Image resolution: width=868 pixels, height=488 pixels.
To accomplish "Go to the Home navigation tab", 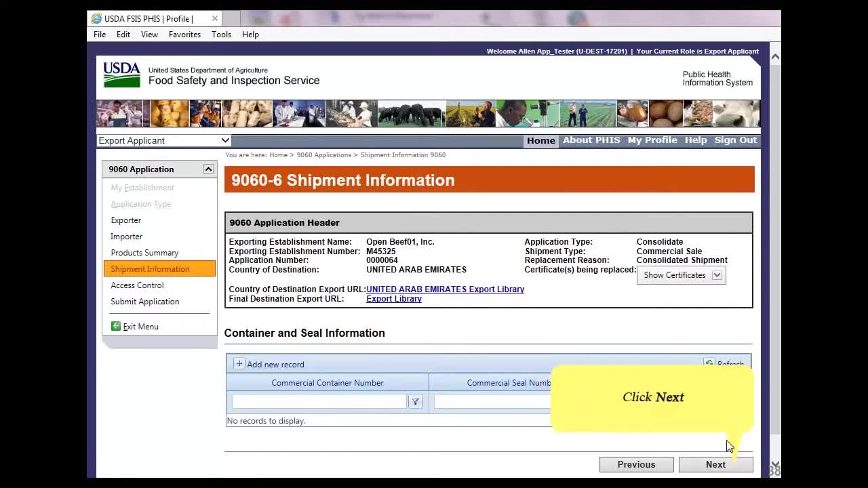I will coord(541,140).
